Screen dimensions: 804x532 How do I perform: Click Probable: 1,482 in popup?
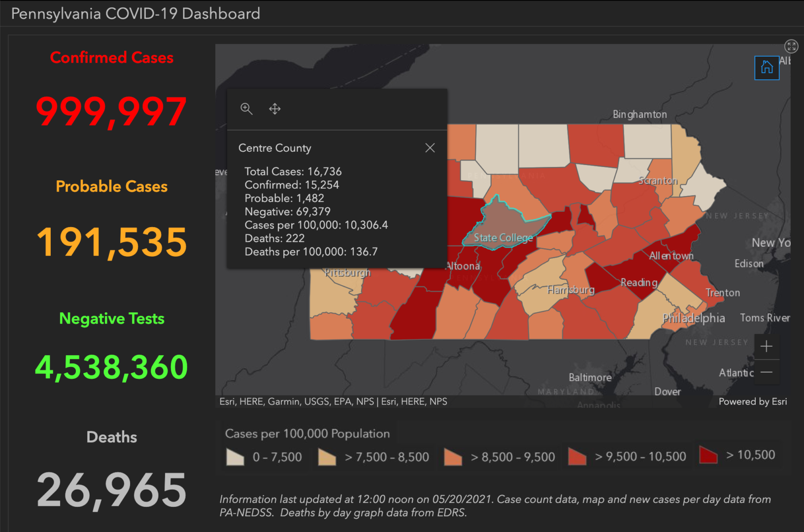coord(284,198)
